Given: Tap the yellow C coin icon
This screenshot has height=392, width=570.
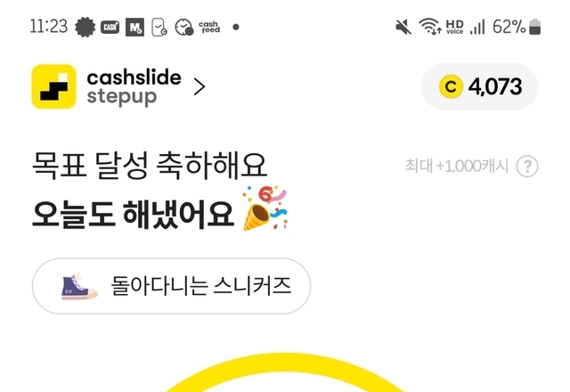Looking at the screenshot, I should click(451, 86).
